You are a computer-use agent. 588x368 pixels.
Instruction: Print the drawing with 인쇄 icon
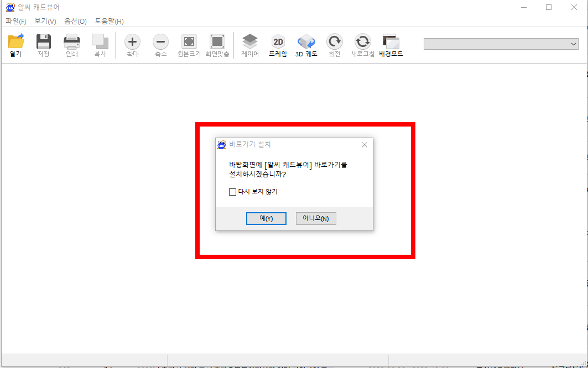[x=71, y=45]
